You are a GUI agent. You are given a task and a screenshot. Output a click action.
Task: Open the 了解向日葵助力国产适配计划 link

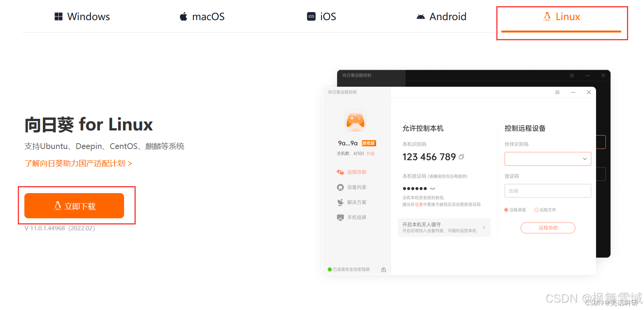[78, 163]
